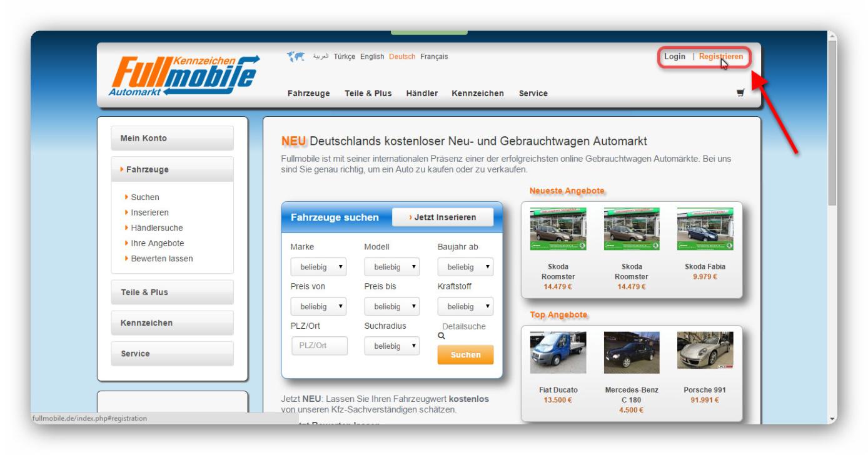Click the world map language icon
Screen dimensions: 868x455
tap(295, 57)
